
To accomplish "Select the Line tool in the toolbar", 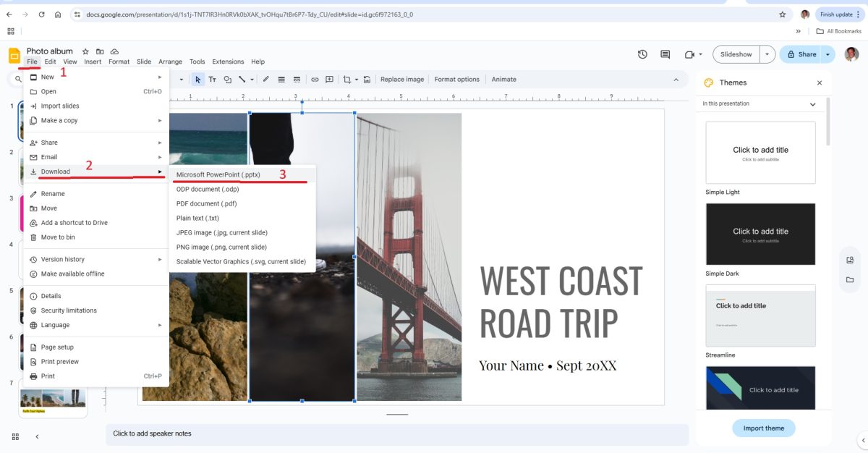I will [242, 79].
